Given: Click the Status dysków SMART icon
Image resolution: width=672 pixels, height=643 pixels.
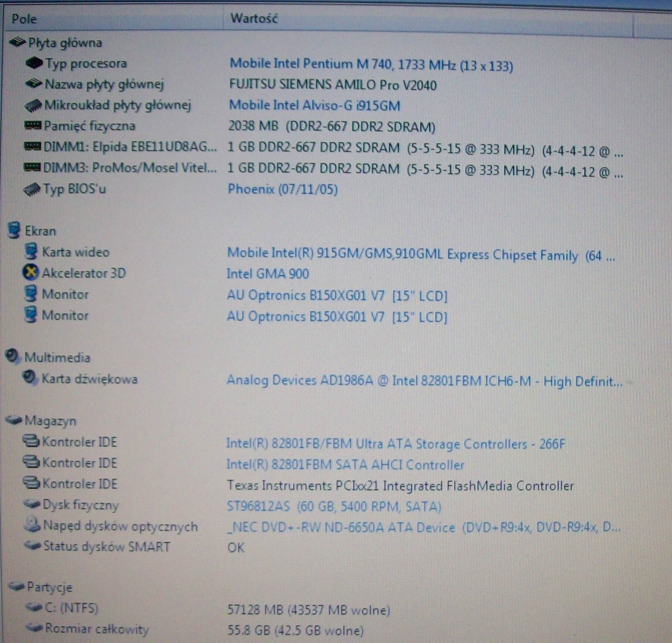Looking at the screenshot, I should click(32, 546).
